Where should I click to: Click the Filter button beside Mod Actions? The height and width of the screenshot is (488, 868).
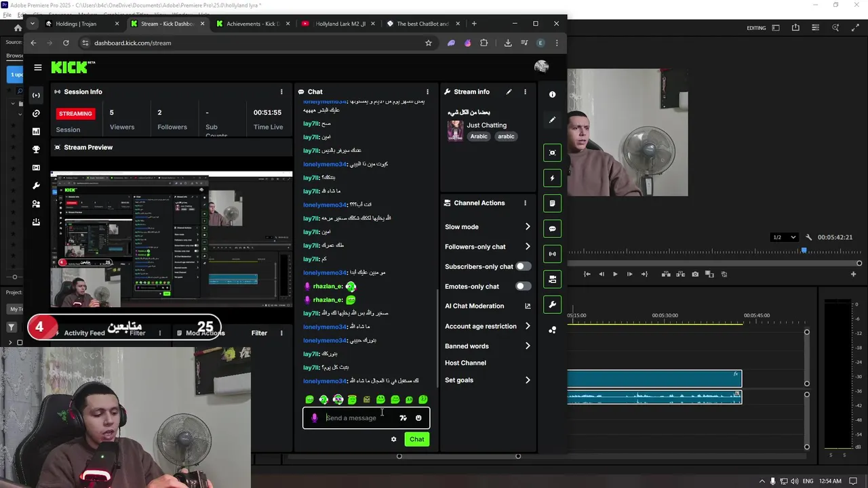(x=259, y=333)
